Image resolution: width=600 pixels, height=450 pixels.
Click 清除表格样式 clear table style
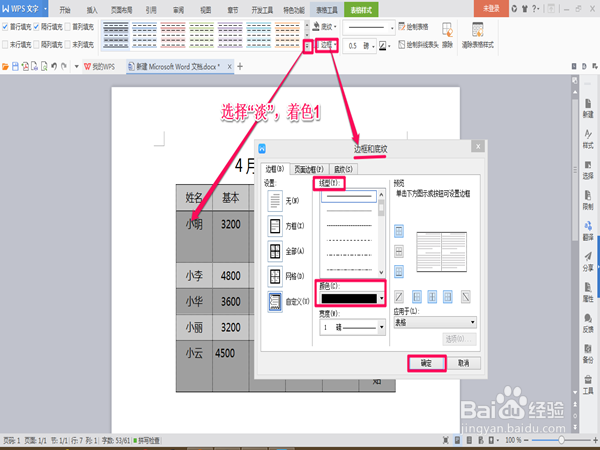[x=478, y=35]
